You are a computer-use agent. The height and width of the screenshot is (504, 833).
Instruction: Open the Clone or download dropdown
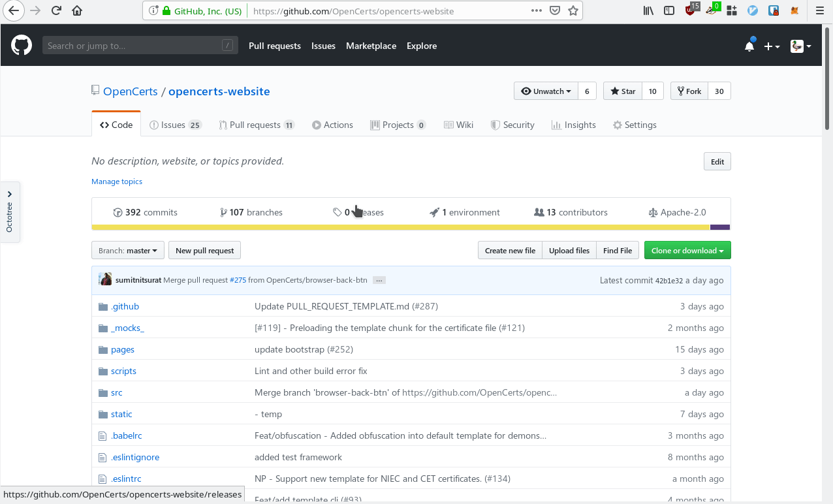point(687,250)
